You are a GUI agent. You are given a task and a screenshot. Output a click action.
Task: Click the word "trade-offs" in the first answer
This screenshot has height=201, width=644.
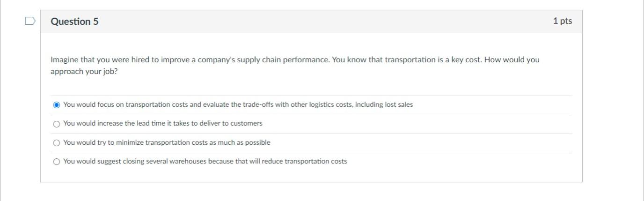256,104
